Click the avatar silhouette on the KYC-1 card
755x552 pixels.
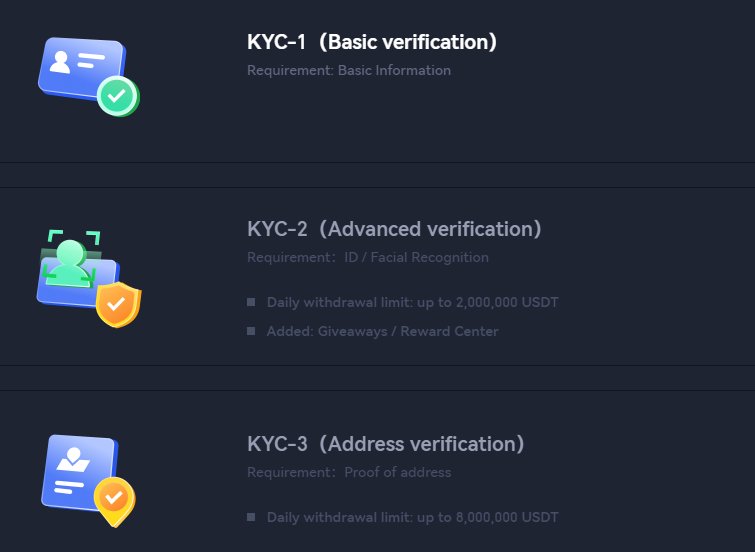coord(61,62)
